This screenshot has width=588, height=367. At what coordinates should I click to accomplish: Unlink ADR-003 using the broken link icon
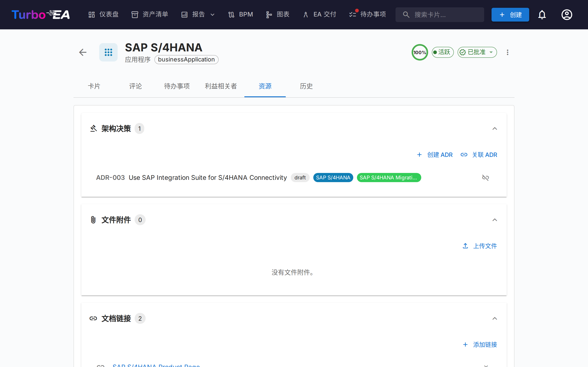coord(485,178)
